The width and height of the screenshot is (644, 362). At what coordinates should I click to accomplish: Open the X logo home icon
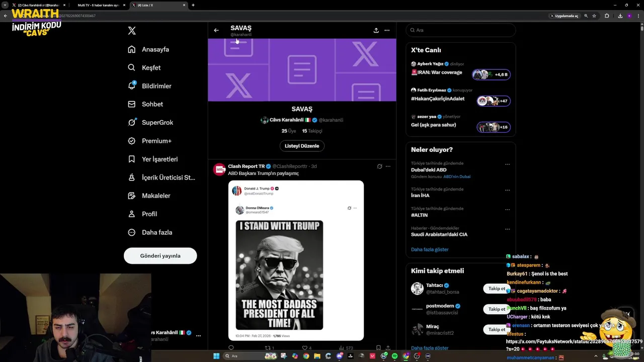(132, 31)
